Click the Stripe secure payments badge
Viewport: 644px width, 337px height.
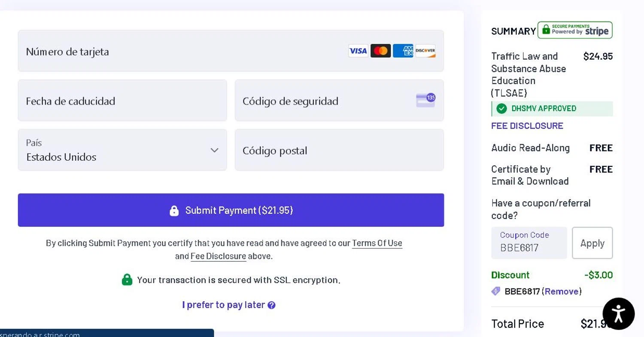pyautogui.click(x=575, y=30)
